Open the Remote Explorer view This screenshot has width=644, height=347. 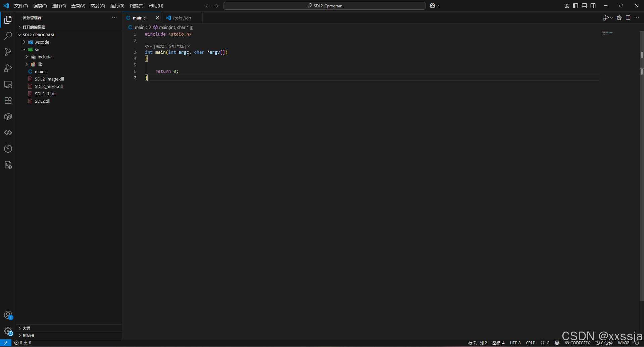point(8,84)
